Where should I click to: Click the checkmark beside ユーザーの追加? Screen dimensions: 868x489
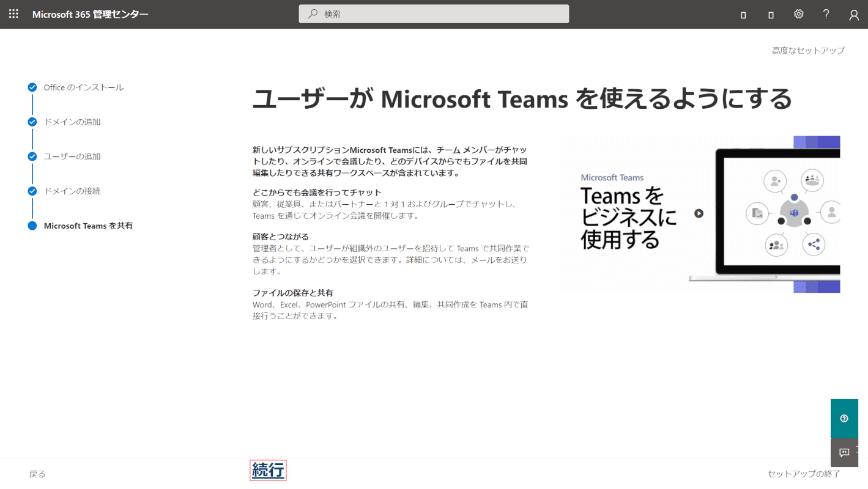pyautogui.click(x=32, y=156)
